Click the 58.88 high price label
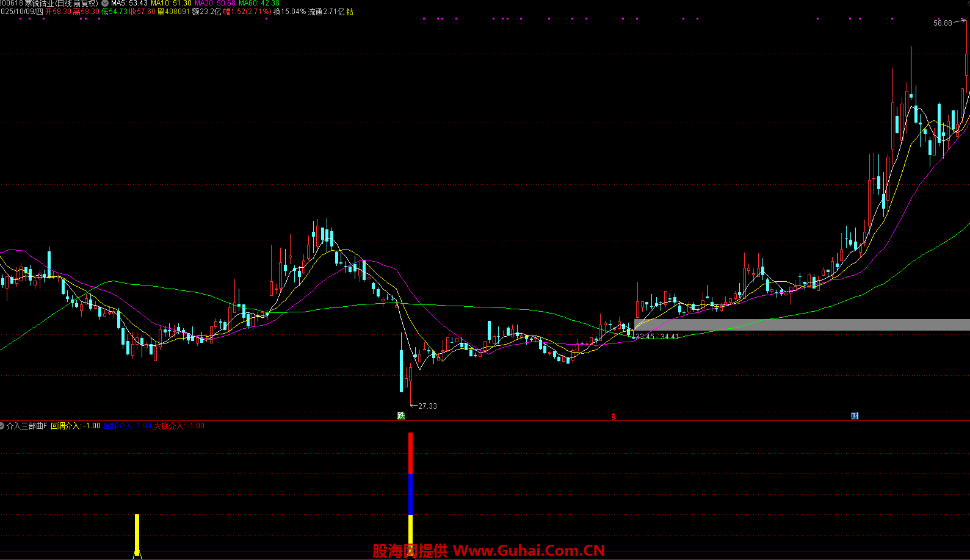970x560 pixels. pos(942,23)
